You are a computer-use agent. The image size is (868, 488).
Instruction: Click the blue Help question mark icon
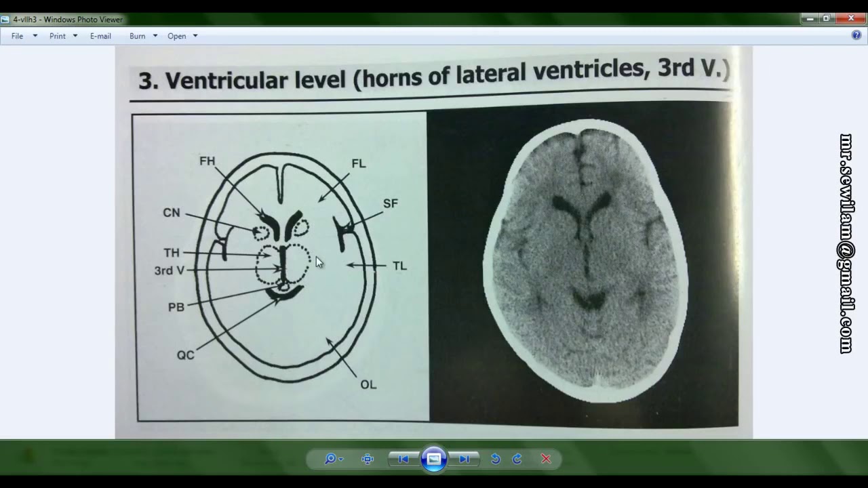click(x=856, y=35)
